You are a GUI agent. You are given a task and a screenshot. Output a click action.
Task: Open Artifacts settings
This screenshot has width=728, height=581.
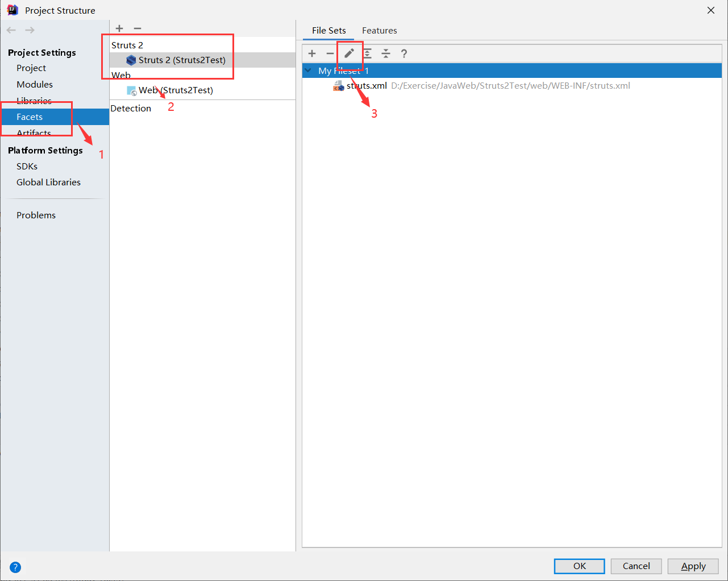[x=34, y=133]
